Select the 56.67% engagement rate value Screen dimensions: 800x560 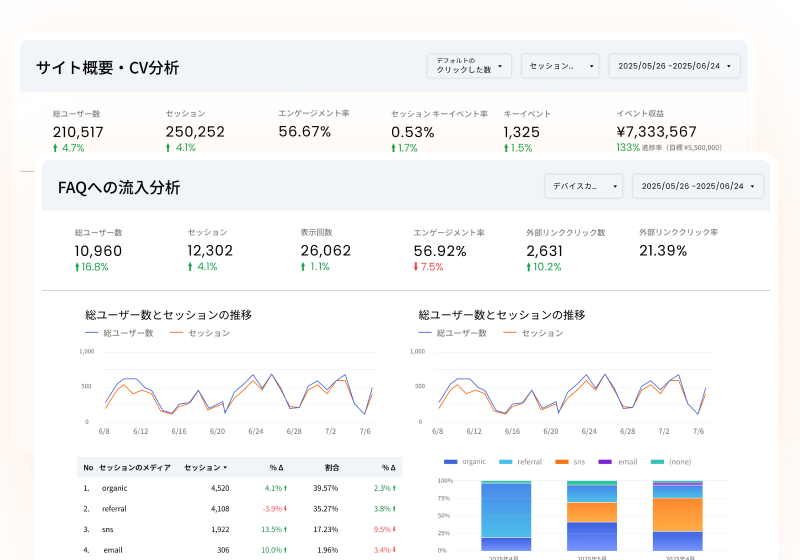coord(305,132)
